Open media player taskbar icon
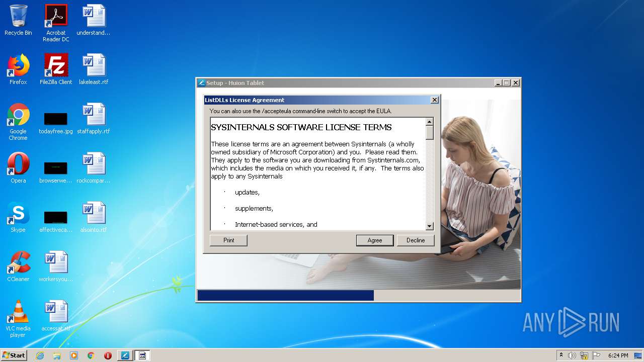Viewport: 644px width, 362px height. pyautogui.click(x=74, y=355)
